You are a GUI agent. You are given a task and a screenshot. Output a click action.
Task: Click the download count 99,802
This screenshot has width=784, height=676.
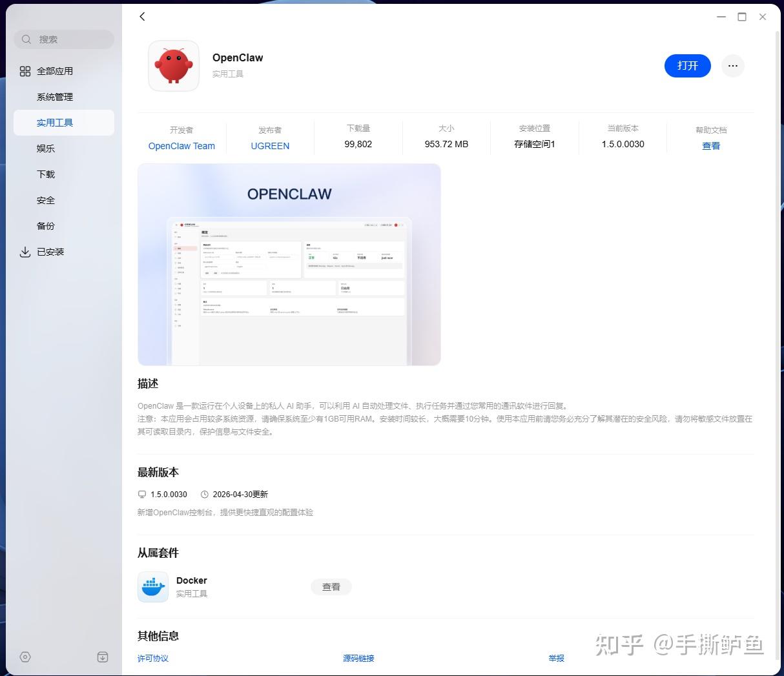tap(358, 144)
